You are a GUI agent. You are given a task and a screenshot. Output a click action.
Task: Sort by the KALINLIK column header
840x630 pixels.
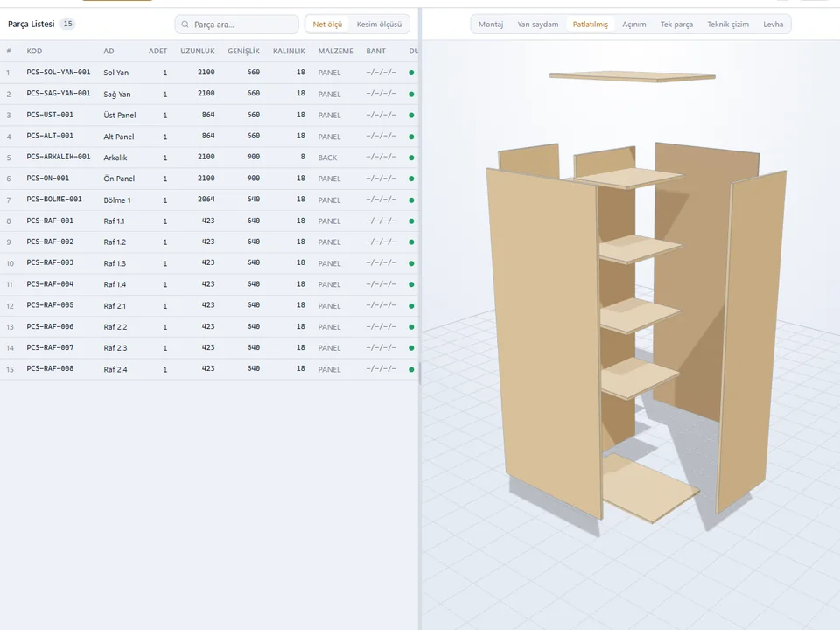pyautogui.click(x=289, y=51)
